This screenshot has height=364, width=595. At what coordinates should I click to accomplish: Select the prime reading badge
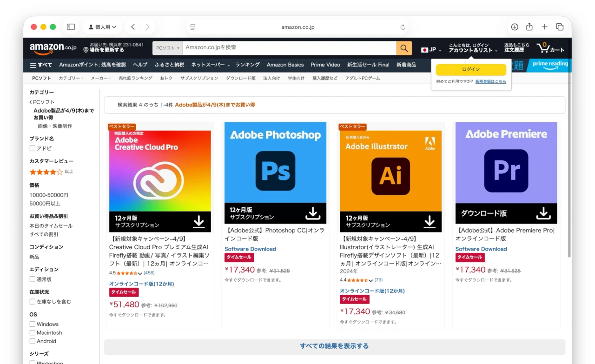point(550,65)
